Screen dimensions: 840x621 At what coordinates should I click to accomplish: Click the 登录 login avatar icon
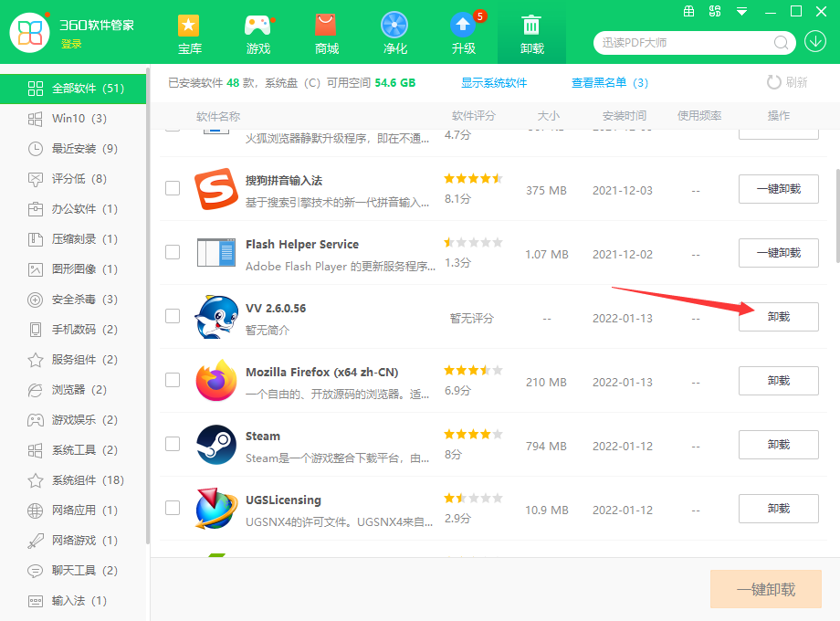point(30,32)
